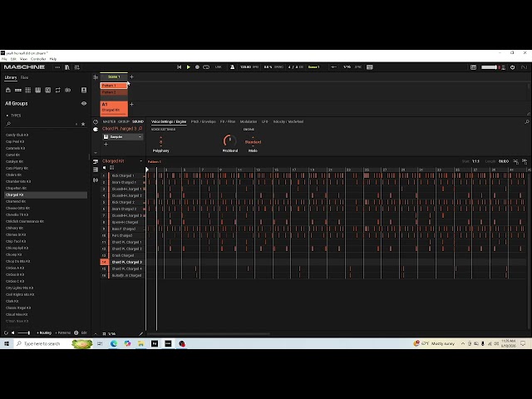Viewport: 532px width, 399px height.
Task: Select the One-shots waveform icon in Library
Action: [68, 90]
